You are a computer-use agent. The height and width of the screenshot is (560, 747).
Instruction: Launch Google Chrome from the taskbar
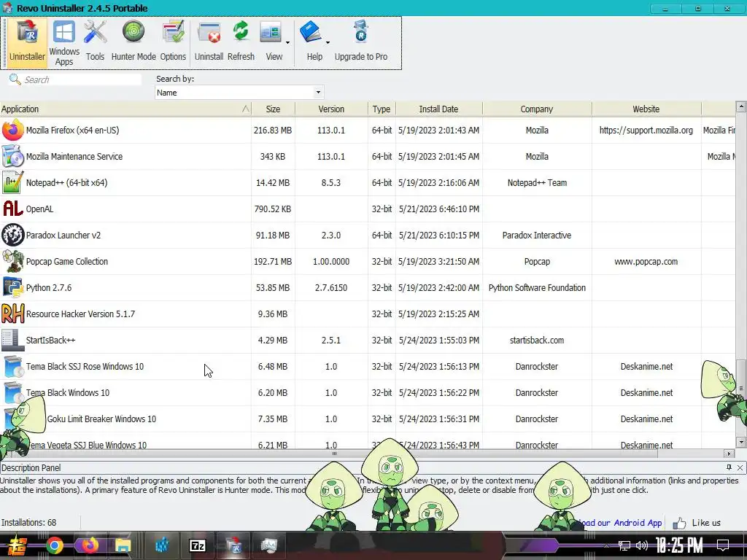pos(55,545)
